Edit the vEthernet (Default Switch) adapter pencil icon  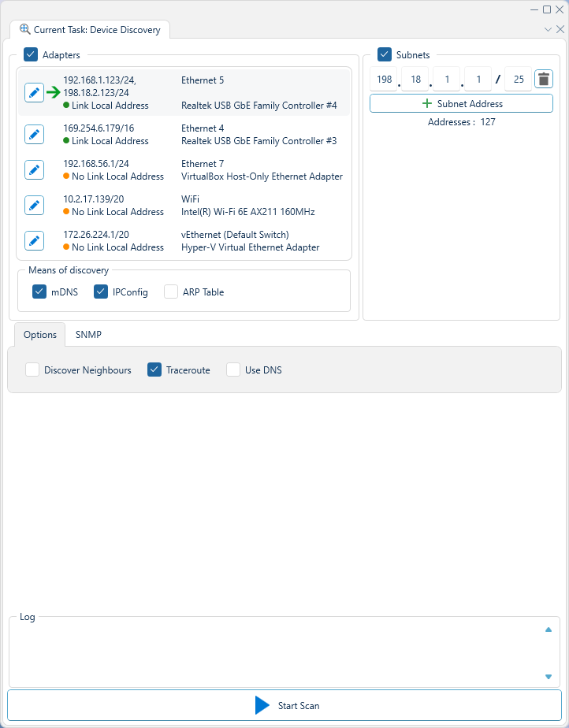click(34, 240)
